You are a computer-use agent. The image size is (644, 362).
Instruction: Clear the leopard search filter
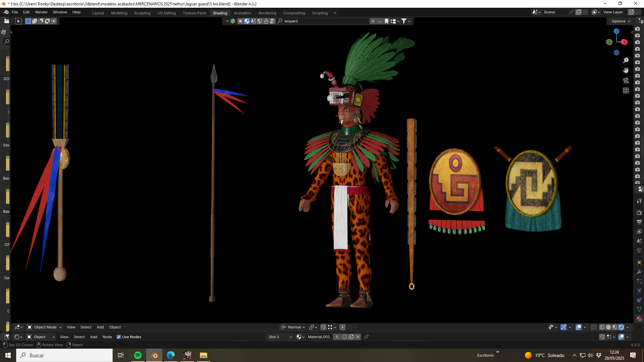pos(373,21)
